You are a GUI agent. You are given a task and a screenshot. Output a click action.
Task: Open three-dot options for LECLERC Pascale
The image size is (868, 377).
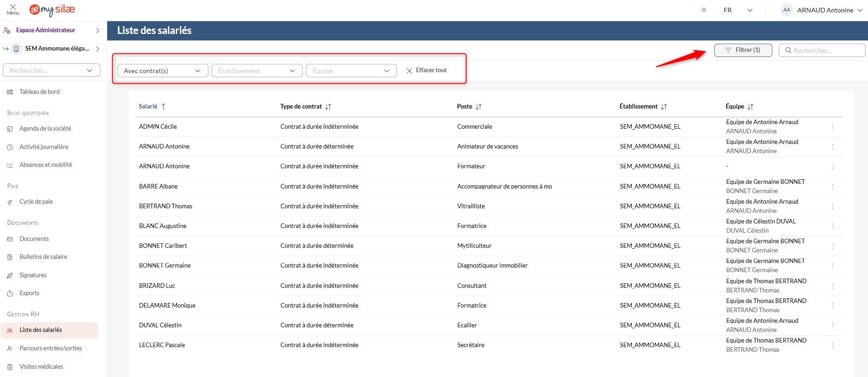pyautogui.click(x=832, y=345)
